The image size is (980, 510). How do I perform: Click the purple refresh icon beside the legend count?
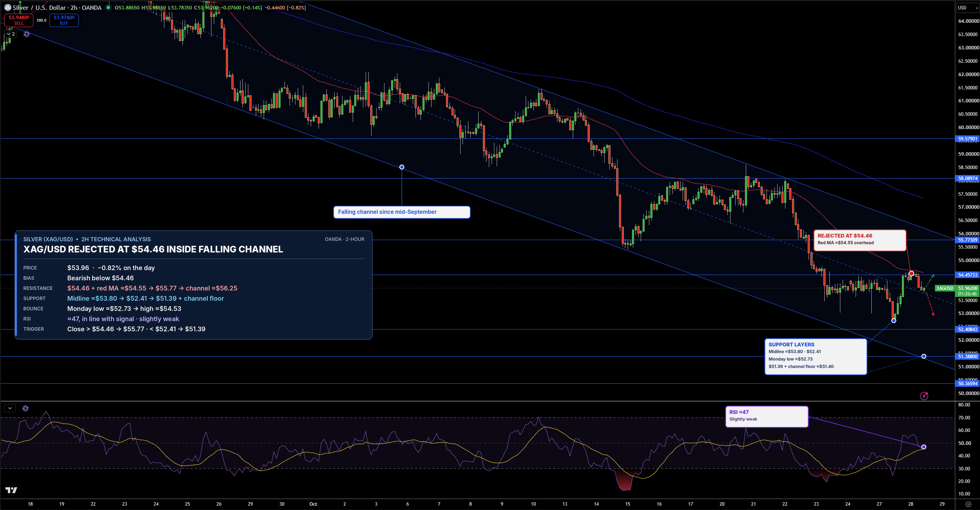pyautogui.click(x=27, y=34)
